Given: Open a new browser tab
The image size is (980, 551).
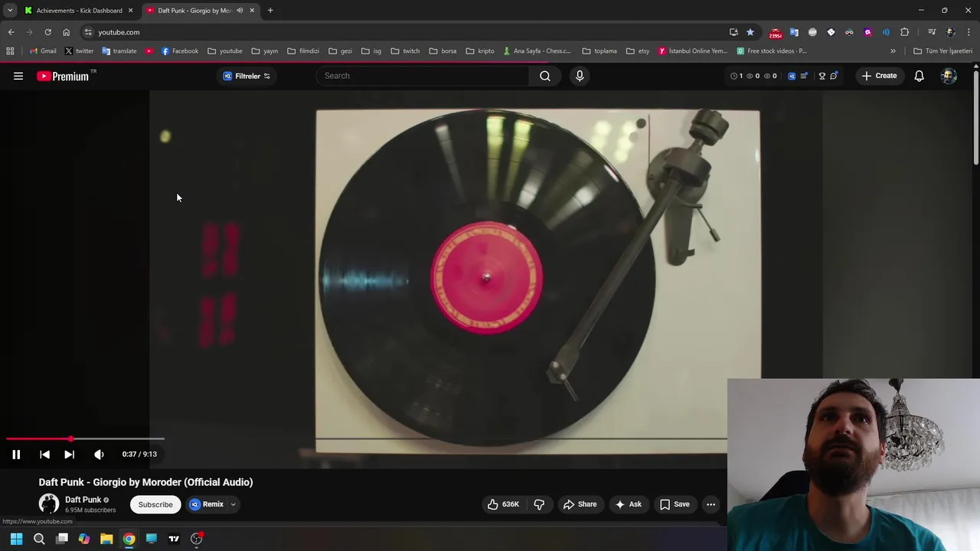Looking at the screenshot, I should pos(270,11).
